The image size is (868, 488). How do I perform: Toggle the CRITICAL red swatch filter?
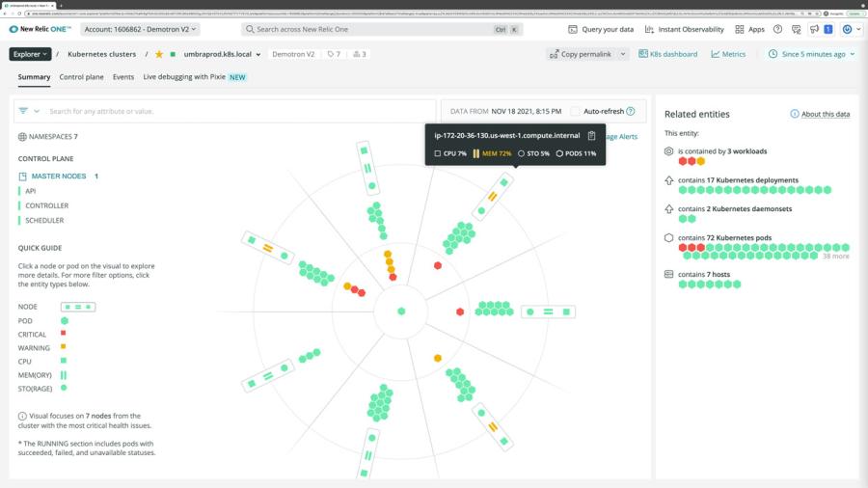(x=63, y=333)
